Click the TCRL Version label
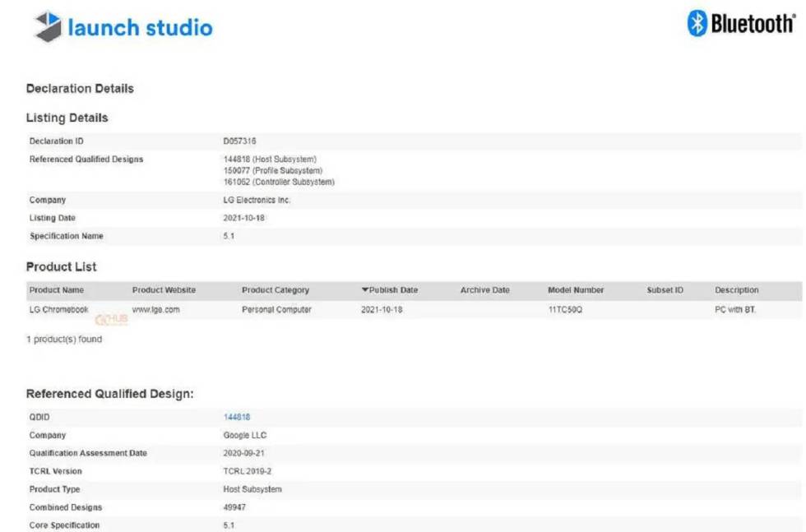The width and height of the screenshot is (806, 532). point(56,471)
